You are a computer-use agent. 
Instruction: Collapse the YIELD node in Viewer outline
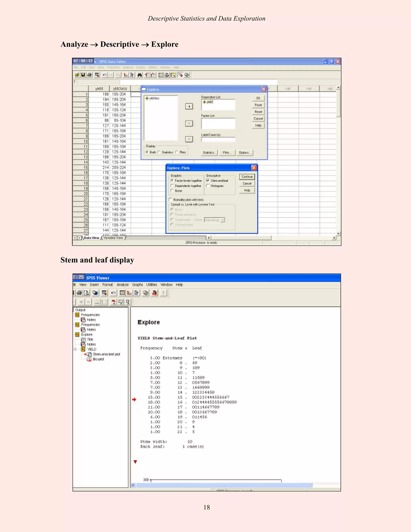point(75,349)
